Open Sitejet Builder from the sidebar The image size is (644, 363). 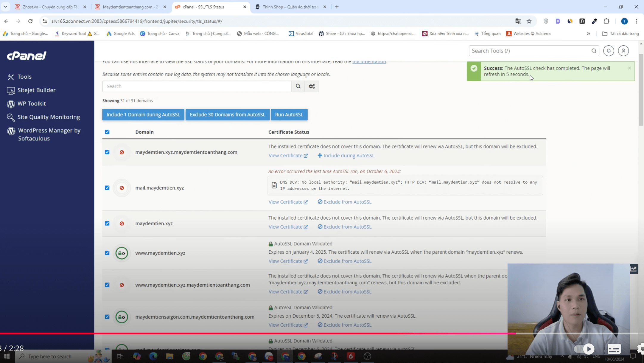tap(36, 90)
